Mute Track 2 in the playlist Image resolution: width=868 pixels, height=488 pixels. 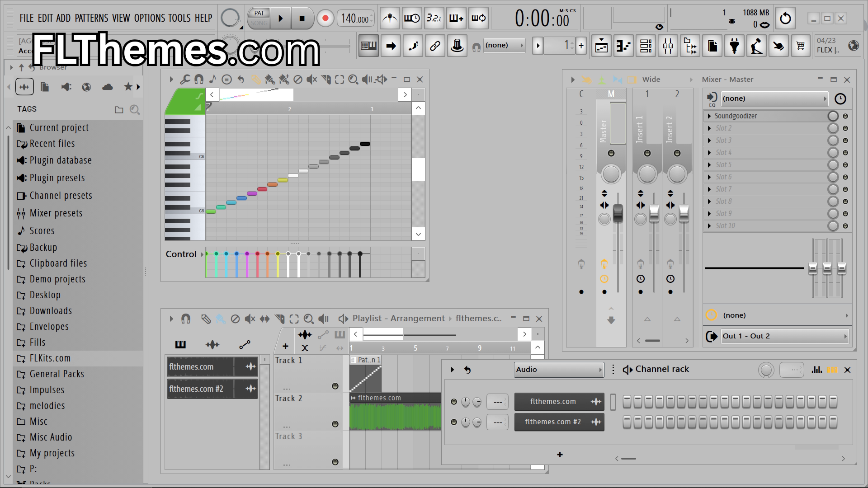(x=335, y=424)
